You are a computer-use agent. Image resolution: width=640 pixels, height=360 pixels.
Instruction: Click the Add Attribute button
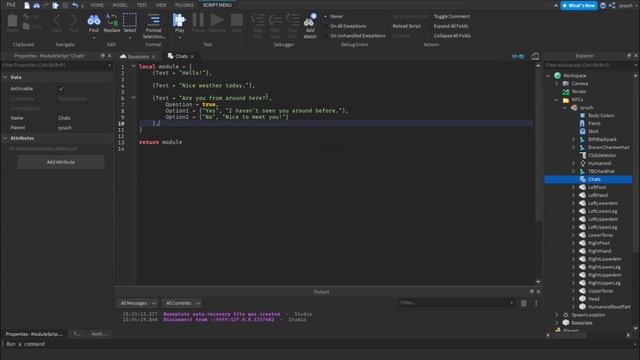coord(61,162)
